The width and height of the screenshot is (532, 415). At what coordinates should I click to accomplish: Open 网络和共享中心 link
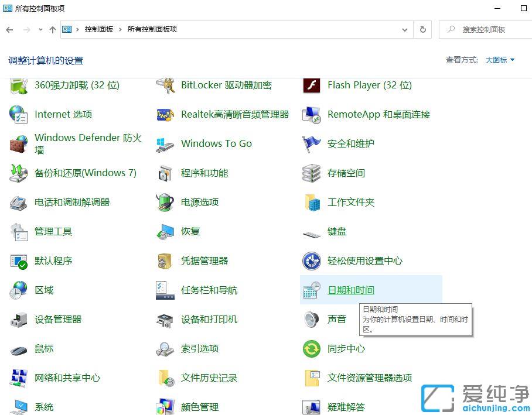[67, 378]
